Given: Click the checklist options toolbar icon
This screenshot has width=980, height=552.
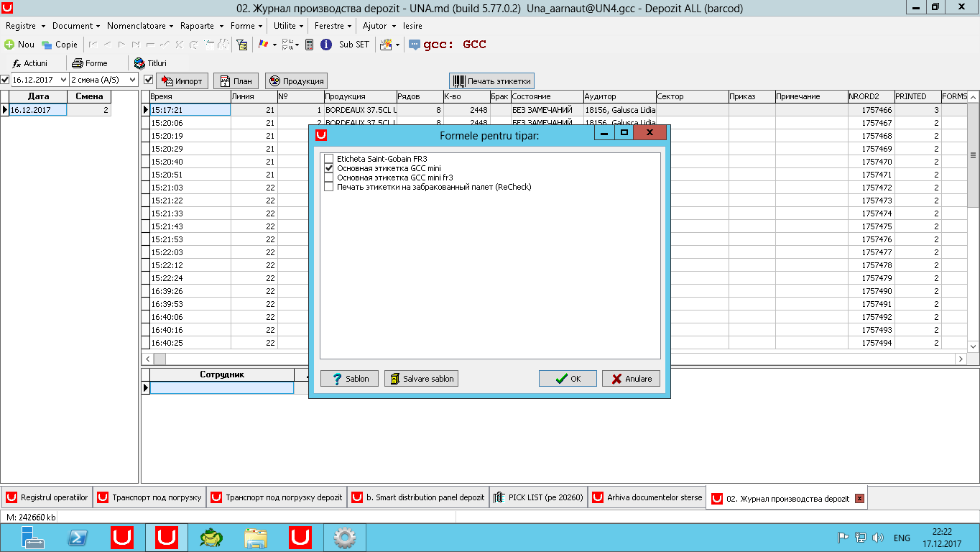Looking at the screenshot, I should point(288,45).
